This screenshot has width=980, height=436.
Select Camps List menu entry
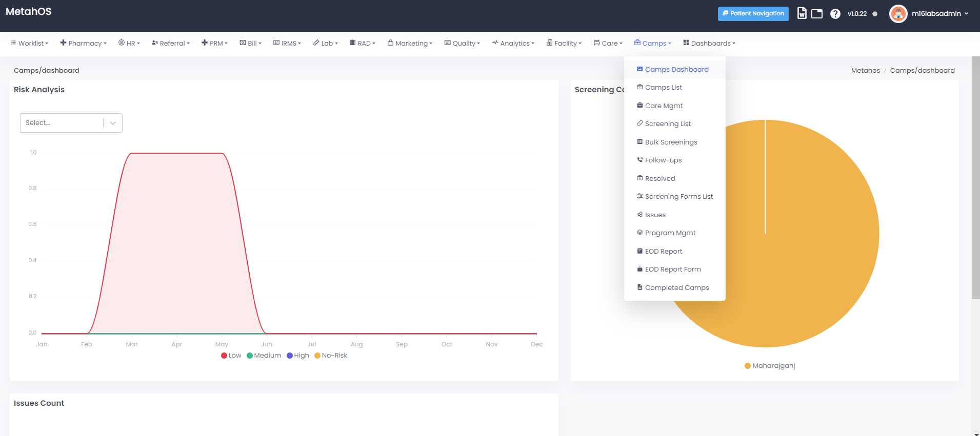point(675,88)
